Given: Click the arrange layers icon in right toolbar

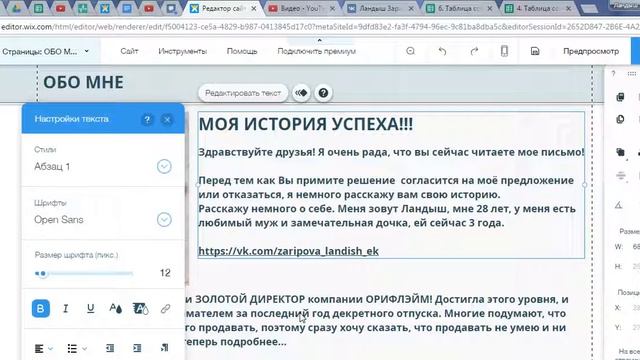Looking at the screenshot, I should [x=620, y=152].
